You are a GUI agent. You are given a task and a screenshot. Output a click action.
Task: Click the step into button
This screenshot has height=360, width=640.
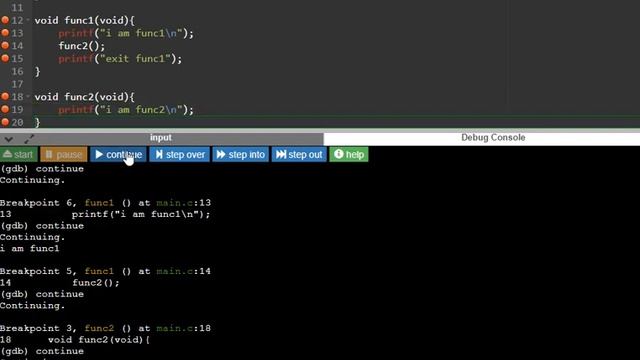pos(240,155)
